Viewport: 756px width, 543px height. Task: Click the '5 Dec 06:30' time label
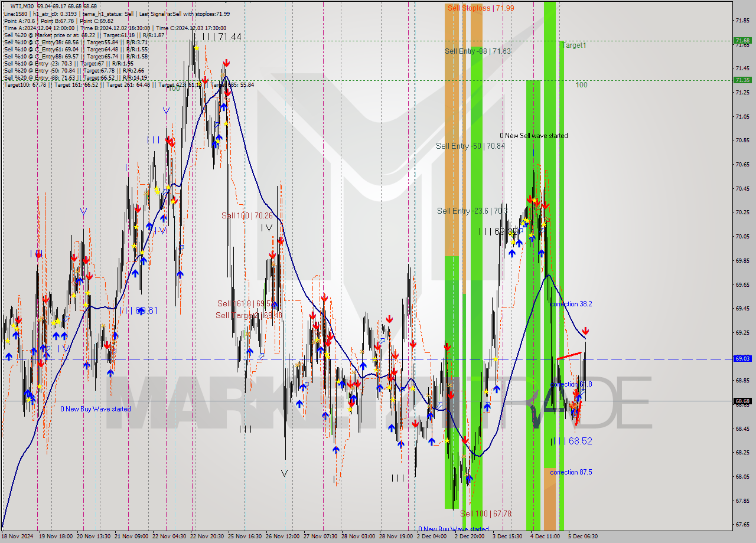pyautogui.click(x=583, y=537)
